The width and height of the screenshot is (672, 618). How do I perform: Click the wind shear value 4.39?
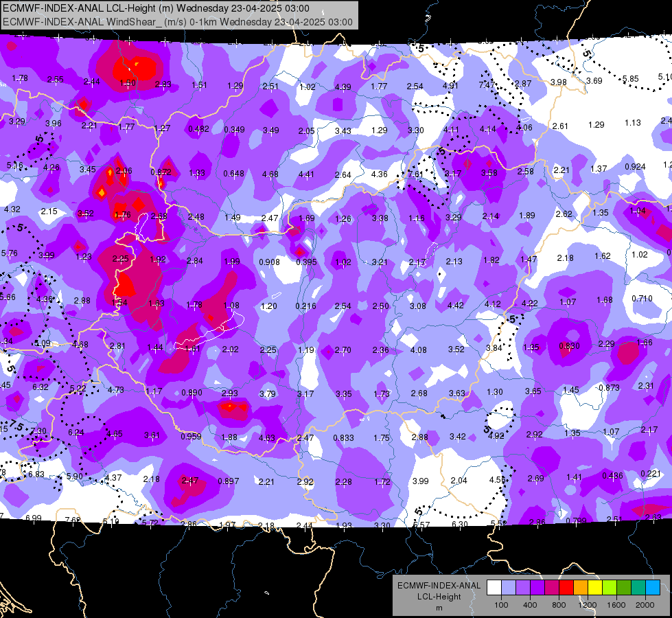click(x=343, y=87)
